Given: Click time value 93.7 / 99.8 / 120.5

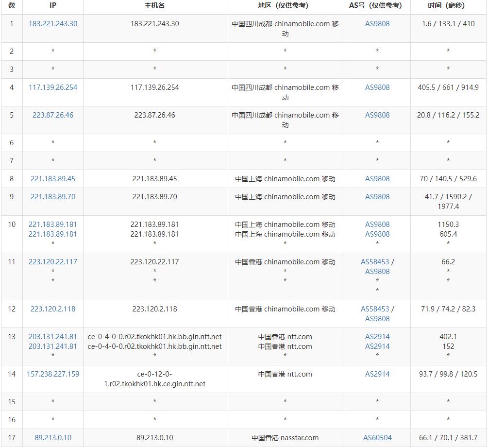Looking at the screenshot, I should click(x=448, y=374).
